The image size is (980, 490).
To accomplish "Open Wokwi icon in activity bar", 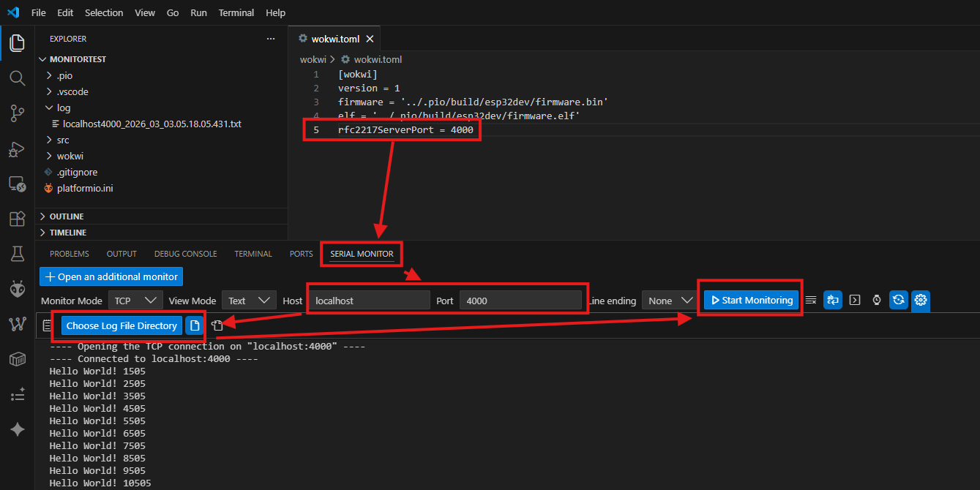I will (17, 324).
